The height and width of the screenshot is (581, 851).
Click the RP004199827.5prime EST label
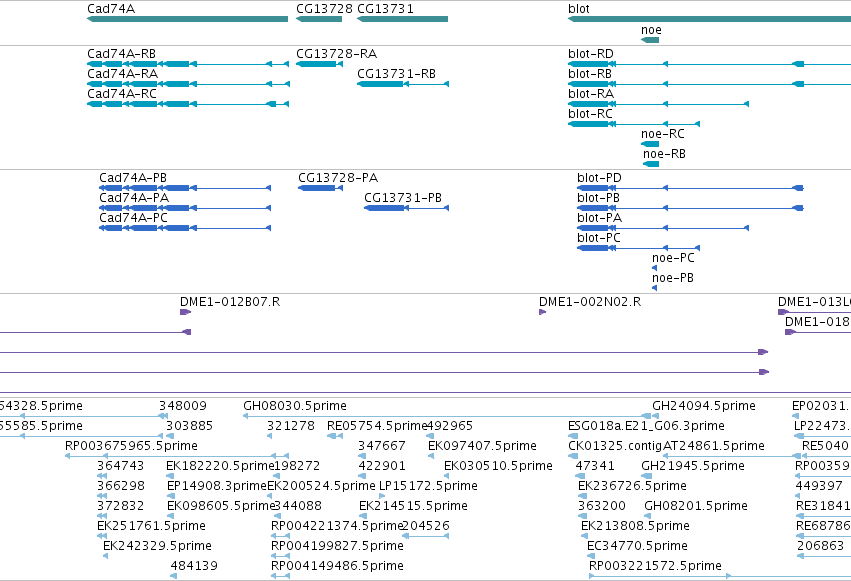(x=337, y=547)
